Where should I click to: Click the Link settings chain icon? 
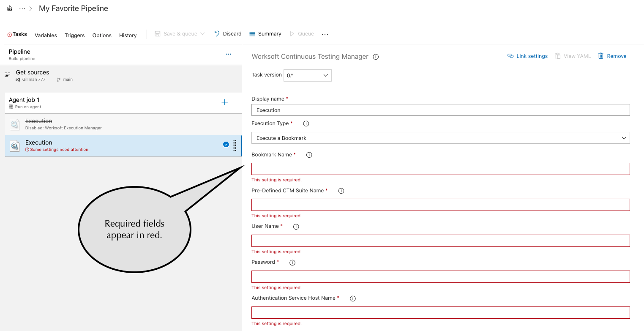coord(510,55)
